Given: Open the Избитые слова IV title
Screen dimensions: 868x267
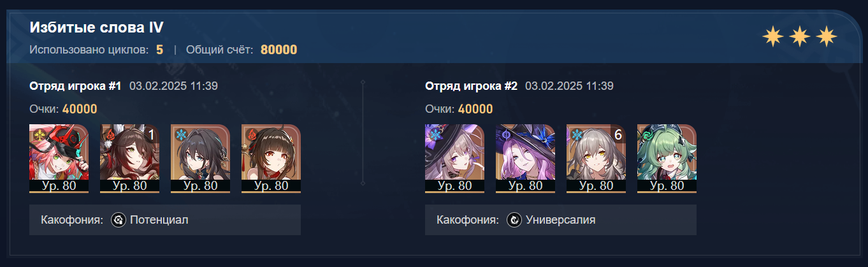Looking at the screenshot, I should 96,28.
